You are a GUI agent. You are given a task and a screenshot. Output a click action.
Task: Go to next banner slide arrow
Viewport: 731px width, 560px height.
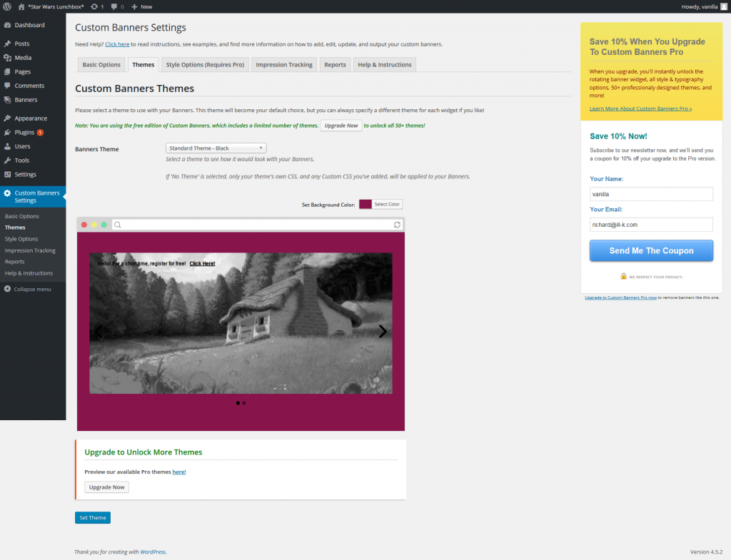(x=383, y=331)
